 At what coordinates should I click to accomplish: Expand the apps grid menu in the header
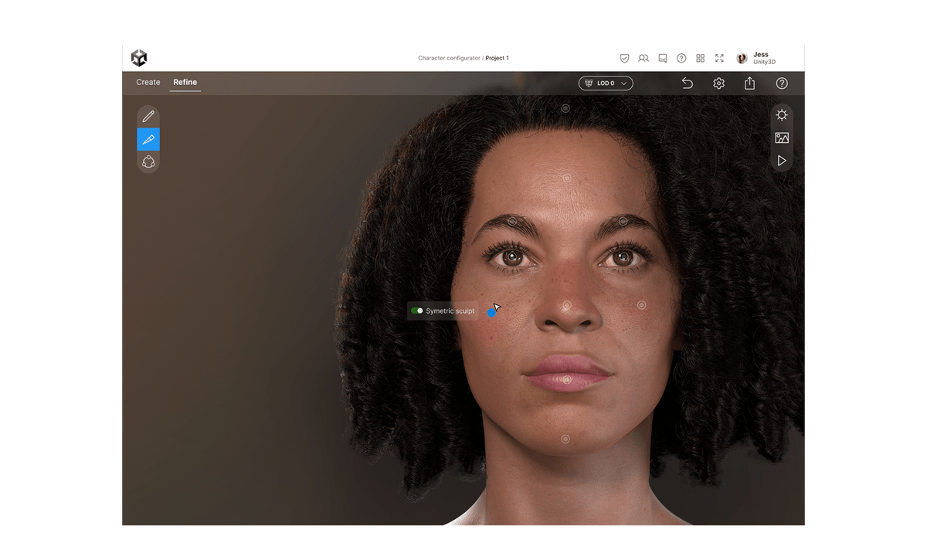[700, 58]
